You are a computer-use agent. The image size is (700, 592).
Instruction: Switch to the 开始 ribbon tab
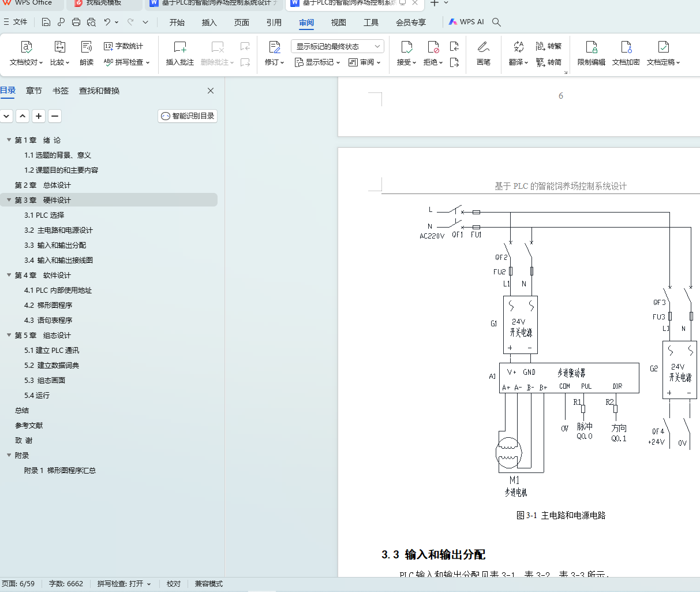[x=177, y=23]
